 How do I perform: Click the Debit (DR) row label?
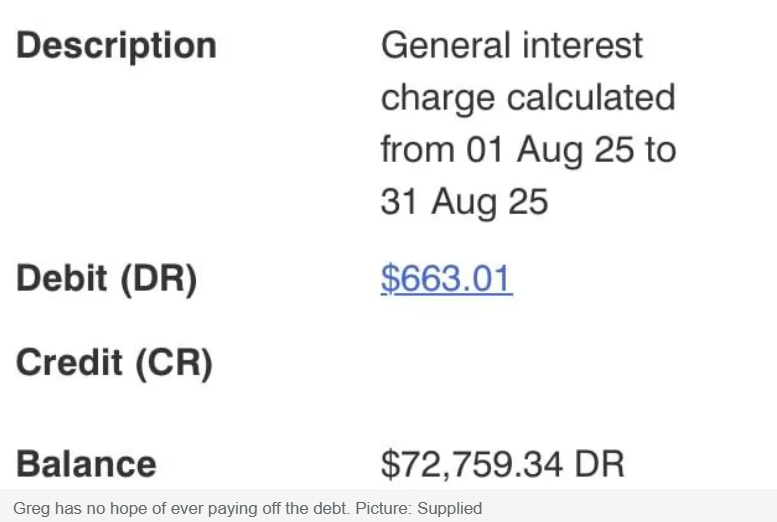click(107, 279)
